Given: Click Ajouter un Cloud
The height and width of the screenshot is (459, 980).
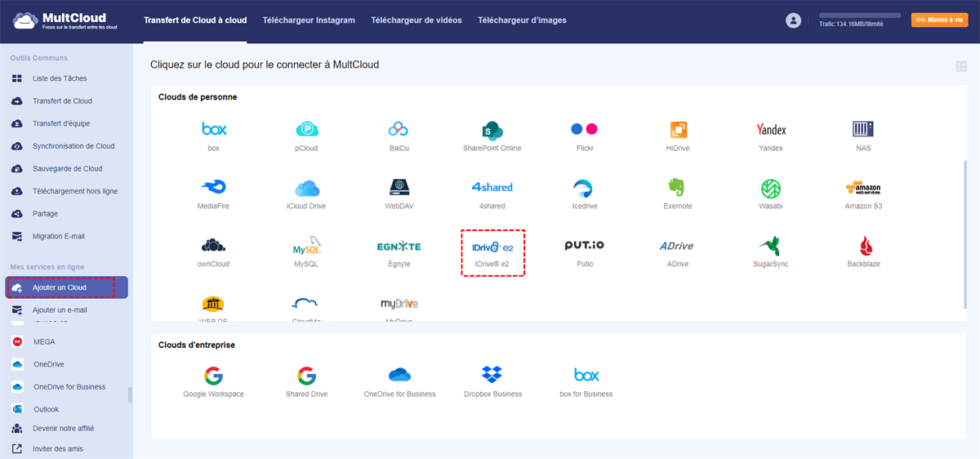Looking at the screenshot, I should pos(66,287).
